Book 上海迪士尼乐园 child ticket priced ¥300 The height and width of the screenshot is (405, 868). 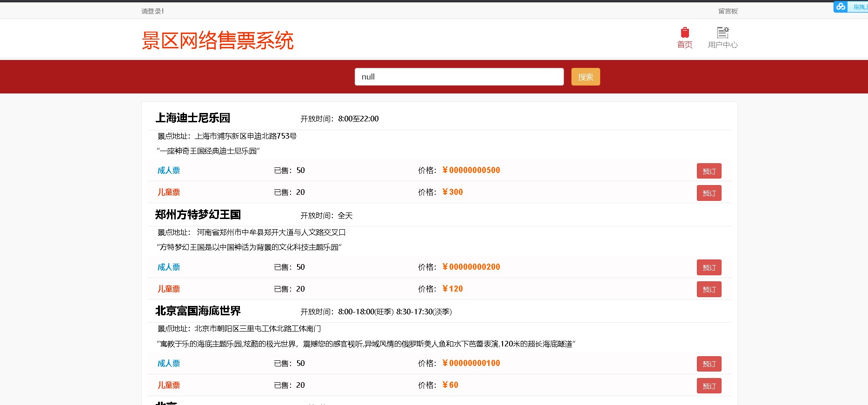[x=709, y=193]
